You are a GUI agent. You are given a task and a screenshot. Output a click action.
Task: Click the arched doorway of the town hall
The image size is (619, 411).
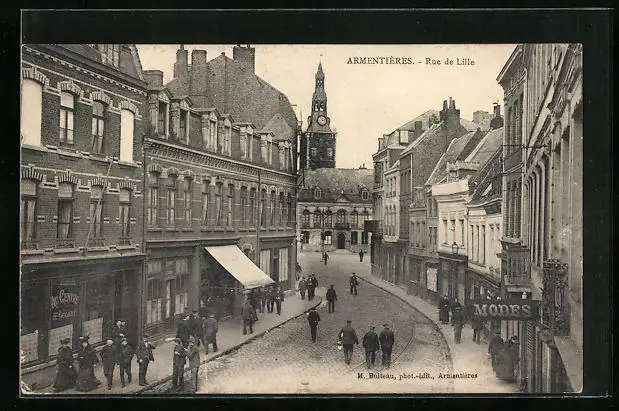click(341, 240)
